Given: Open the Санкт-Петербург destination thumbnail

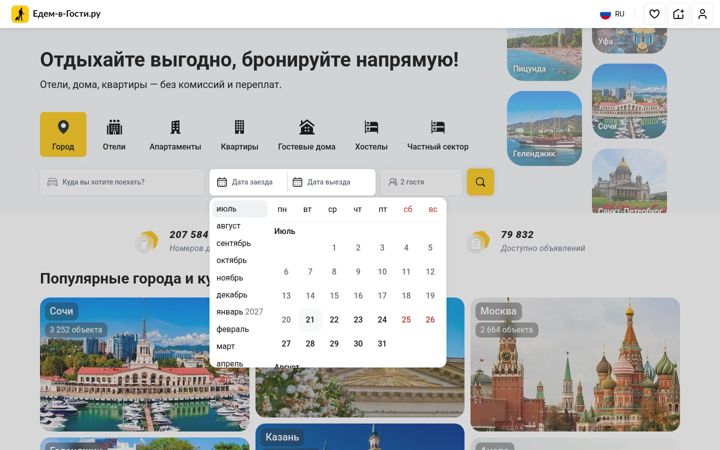Looking at the screenshot, I should pyautogui.click(x=629, y=181).
